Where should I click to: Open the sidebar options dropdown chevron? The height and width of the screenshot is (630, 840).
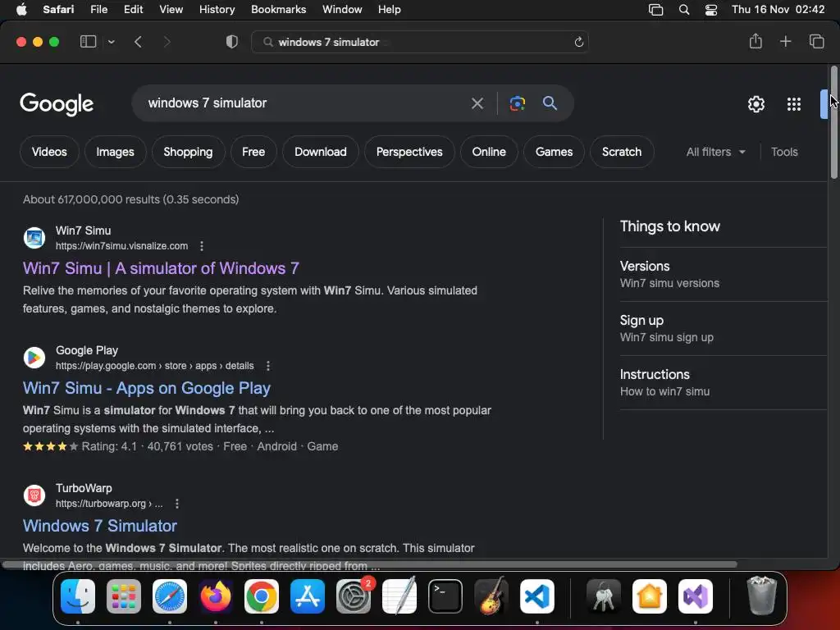point(111,42)
